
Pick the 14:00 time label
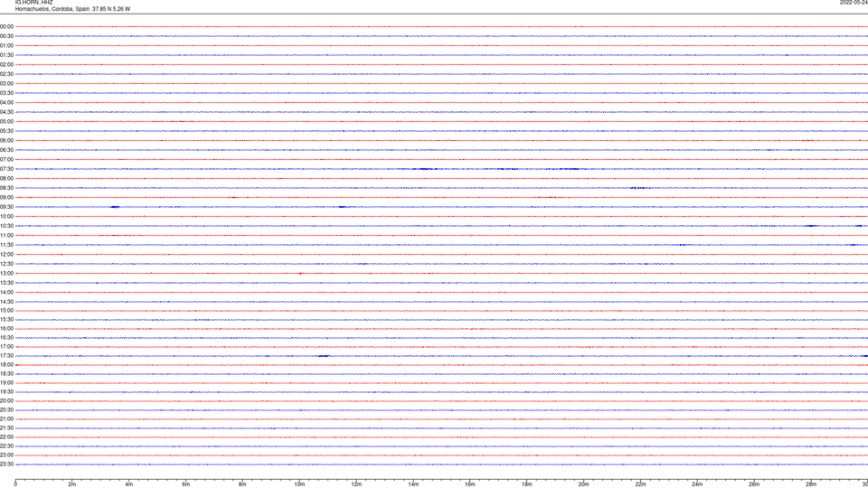[6, 292]
